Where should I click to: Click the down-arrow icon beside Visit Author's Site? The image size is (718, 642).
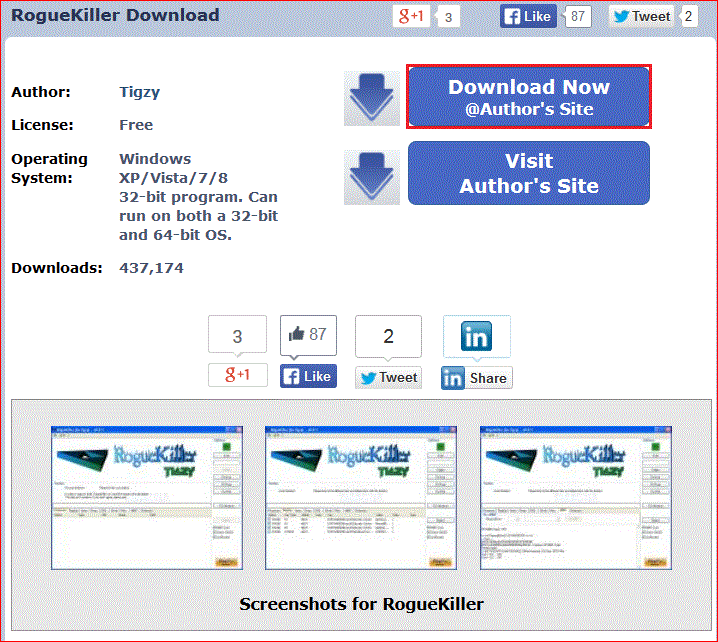(x=372, y=177)
